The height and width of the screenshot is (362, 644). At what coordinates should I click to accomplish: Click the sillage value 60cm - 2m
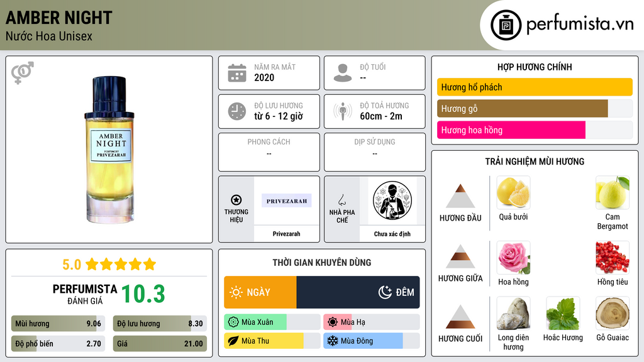(381, 116)
